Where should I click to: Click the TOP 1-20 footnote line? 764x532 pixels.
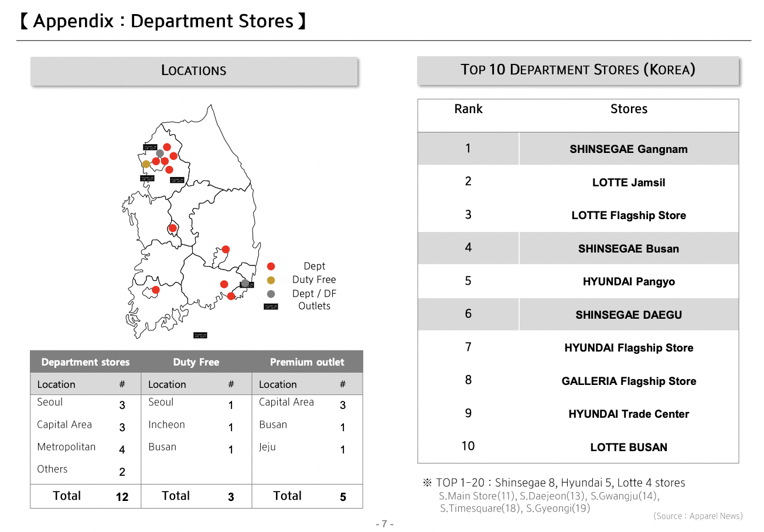click(x=554, y=483)
